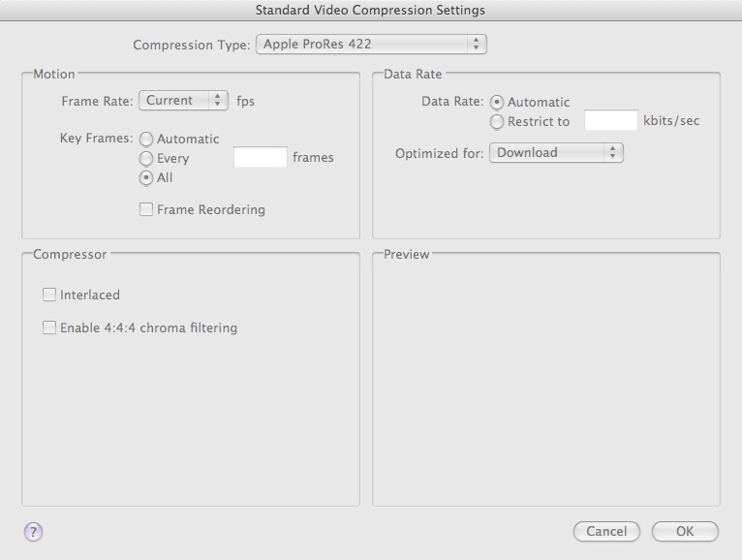Expand the Optimized for Download dropdown
This screenshot has width=742, height=560.
(x=556, y=152)
